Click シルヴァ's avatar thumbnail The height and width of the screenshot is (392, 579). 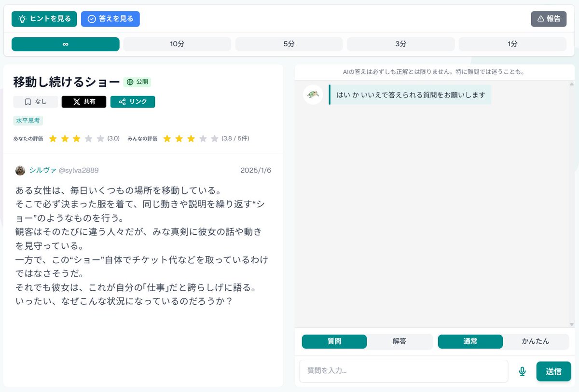point(20,170)
